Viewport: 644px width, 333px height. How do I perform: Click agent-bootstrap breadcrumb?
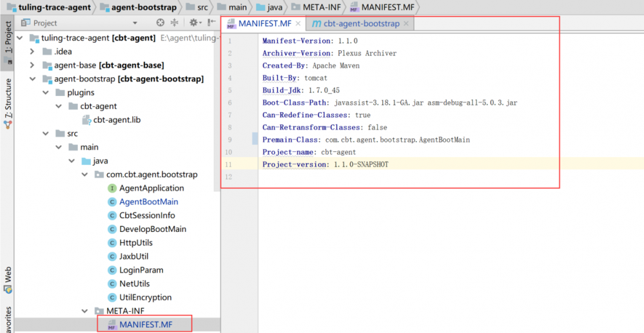(x=139, y=7)
